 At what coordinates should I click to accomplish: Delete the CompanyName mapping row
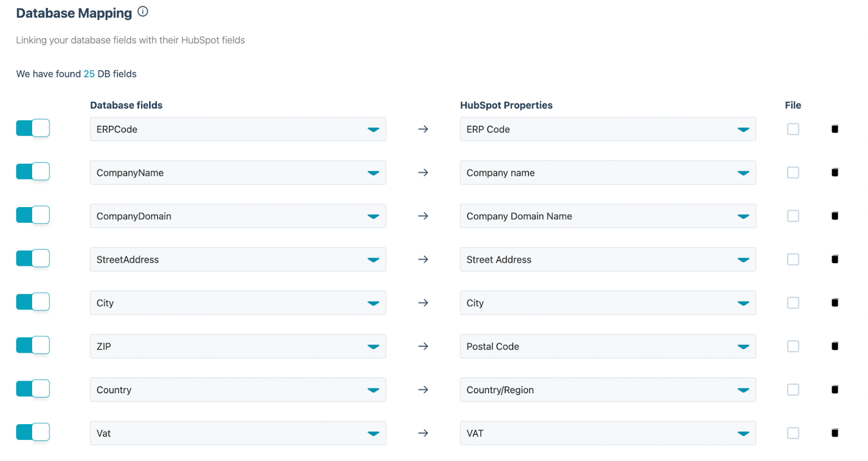coord(835,172)
